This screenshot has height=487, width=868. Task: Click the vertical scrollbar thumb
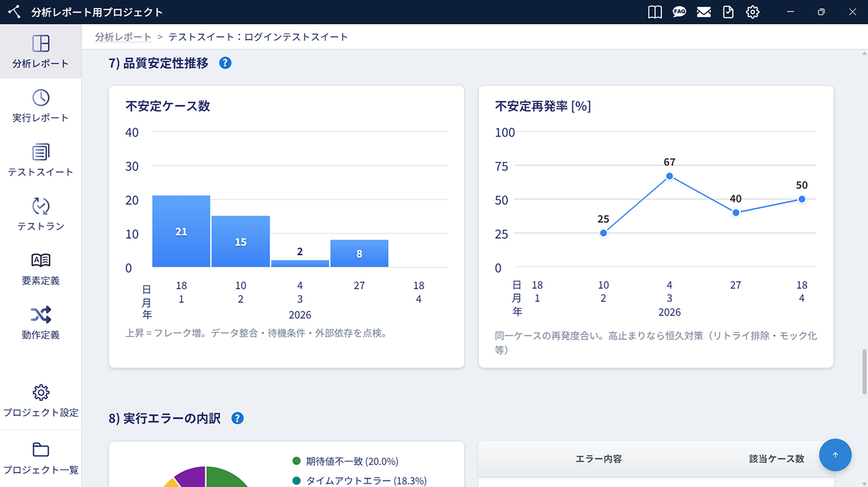864,372
